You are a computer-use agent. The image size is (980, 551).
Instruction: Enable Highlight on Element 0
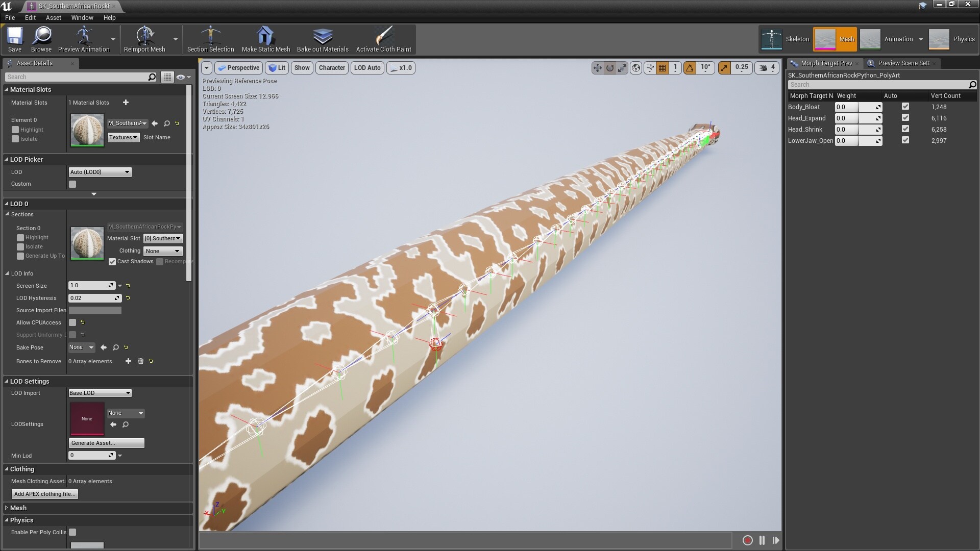pyautogui.click(x=15, y=130)
